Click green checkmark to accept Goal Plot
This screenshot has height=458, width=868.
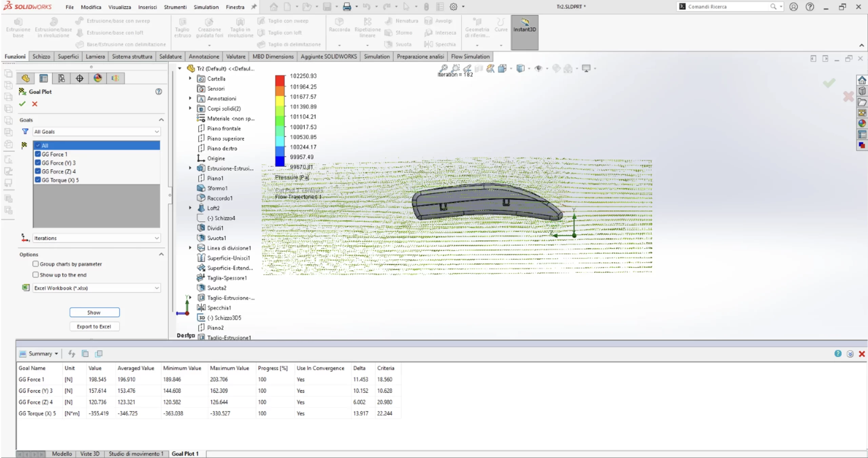(22, 104)
